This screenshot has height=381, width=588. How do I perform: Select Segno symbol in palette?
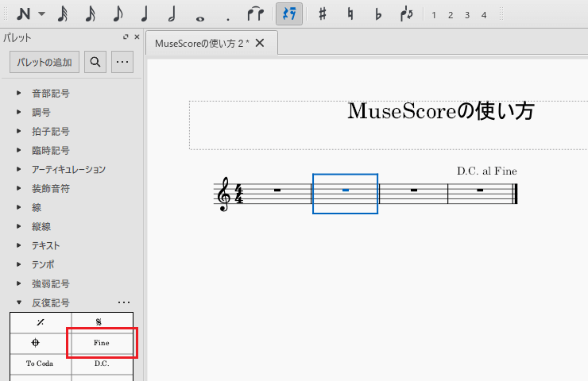pyautogui.click(x=102, y=322)
